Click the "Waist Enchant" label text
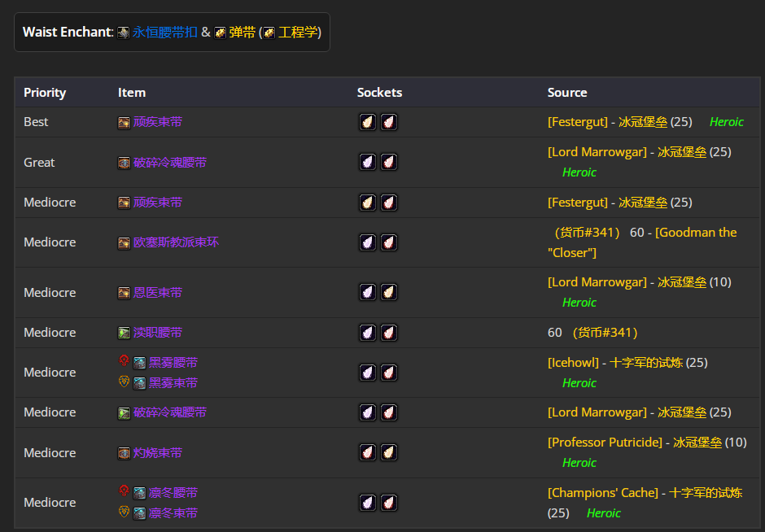 coord(68,33)
